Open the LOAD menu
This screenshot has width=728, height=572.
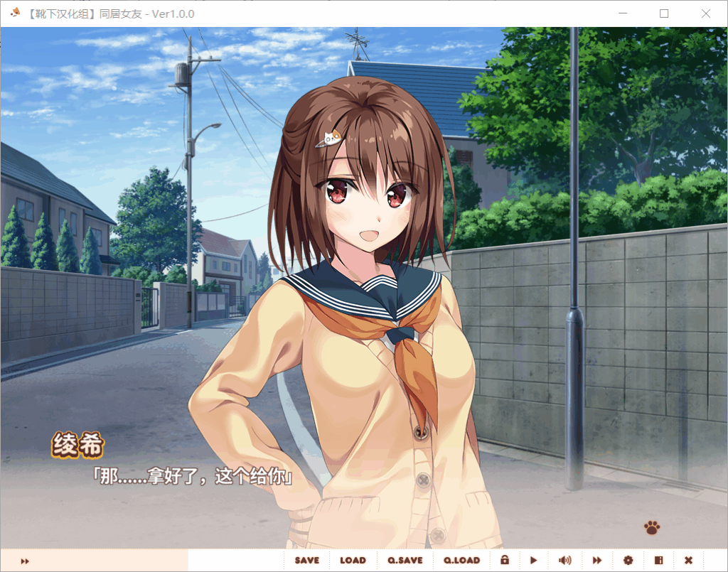pos(353,561)
